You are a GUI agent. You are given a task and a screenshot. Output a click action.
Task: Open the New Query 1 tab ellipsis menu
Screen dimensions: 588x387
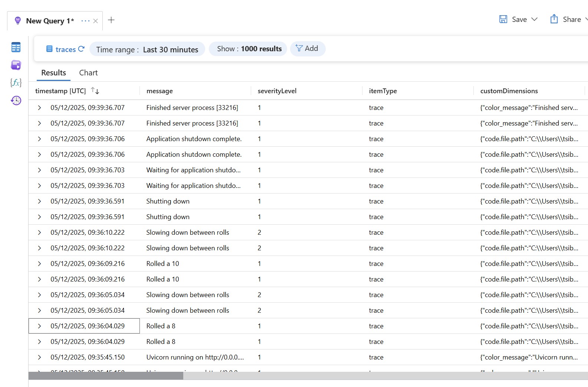point(85,21)
